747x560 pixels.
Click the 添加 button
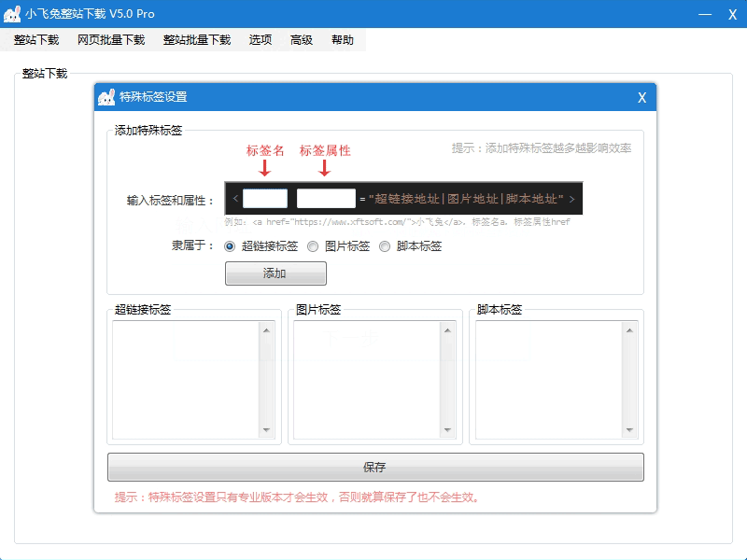(275, 273)
